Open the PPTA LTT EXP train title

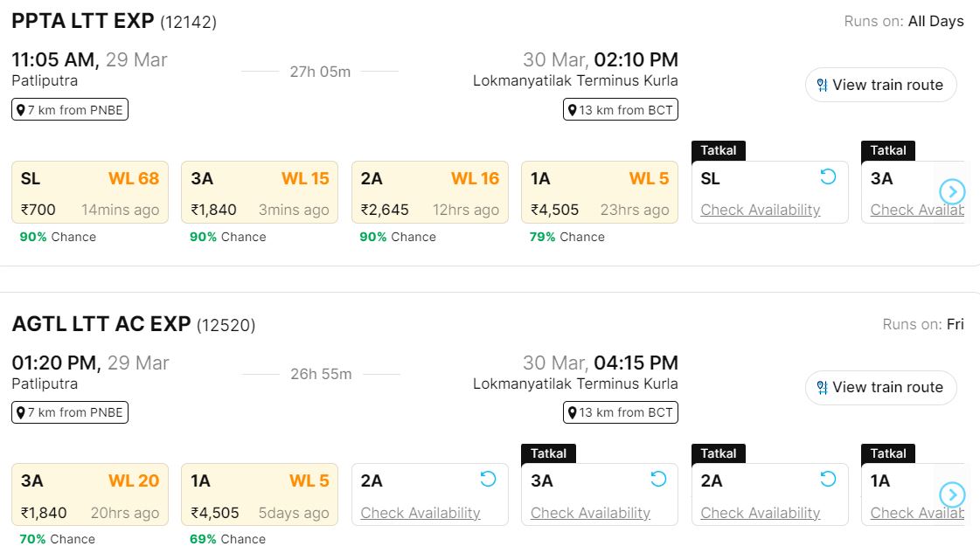click(x=83, y=21)
